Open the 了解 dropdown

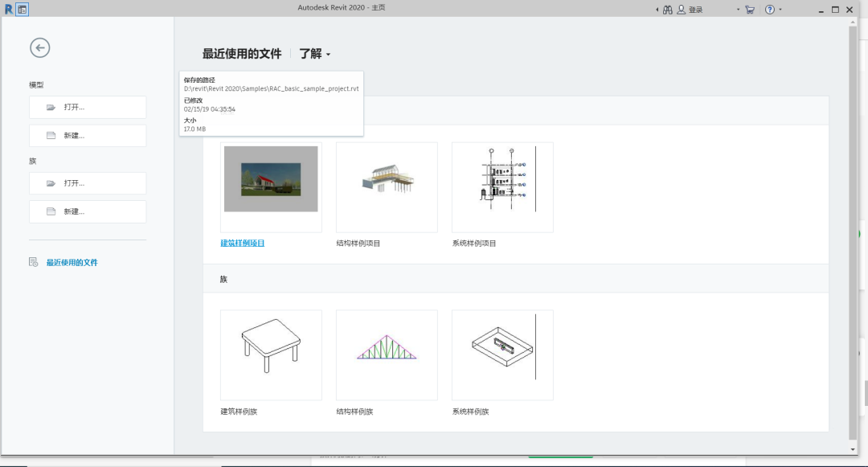tap(314, 54)
